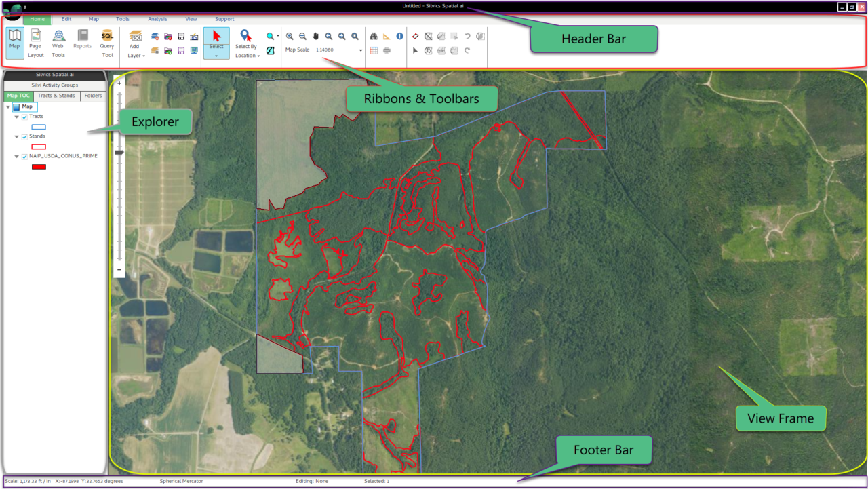Click the binoculars find tool
This screenshot has height=489, width=868.
[374, 37]
